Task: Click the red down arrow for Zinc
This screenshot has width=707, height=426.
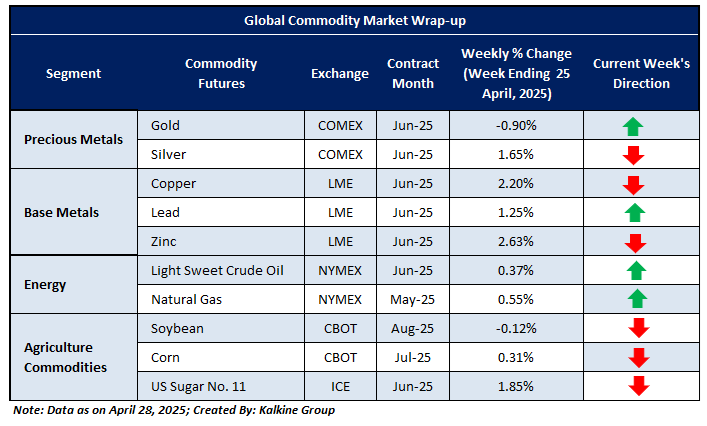Action: (632, 241)
